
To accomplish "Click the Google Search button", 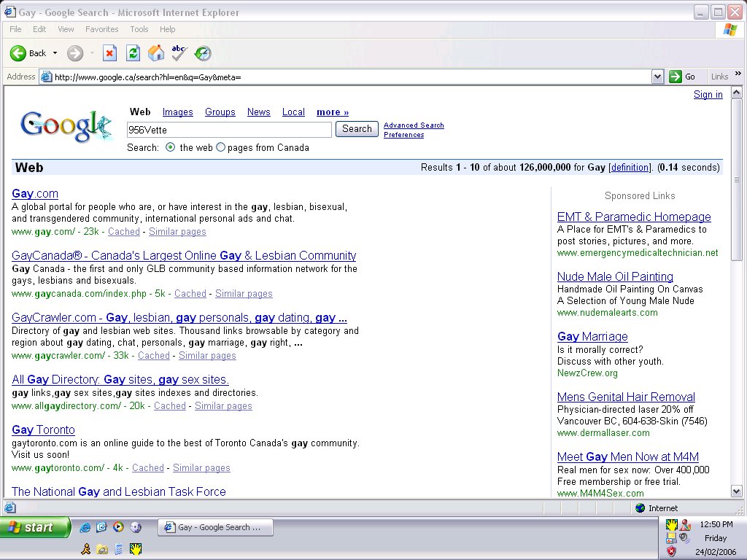I will click(x=357, y=129).
